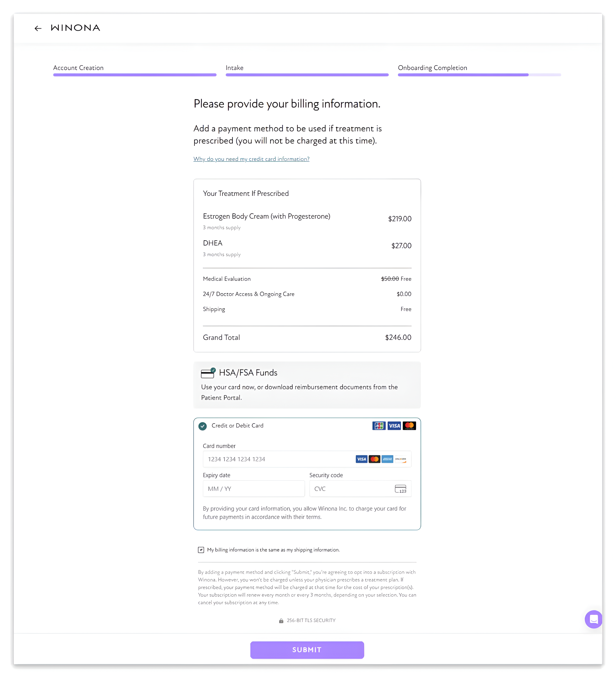Click the Amex icon inside card number field
This screenshot has width=616, height=678.
pos(387,459)
